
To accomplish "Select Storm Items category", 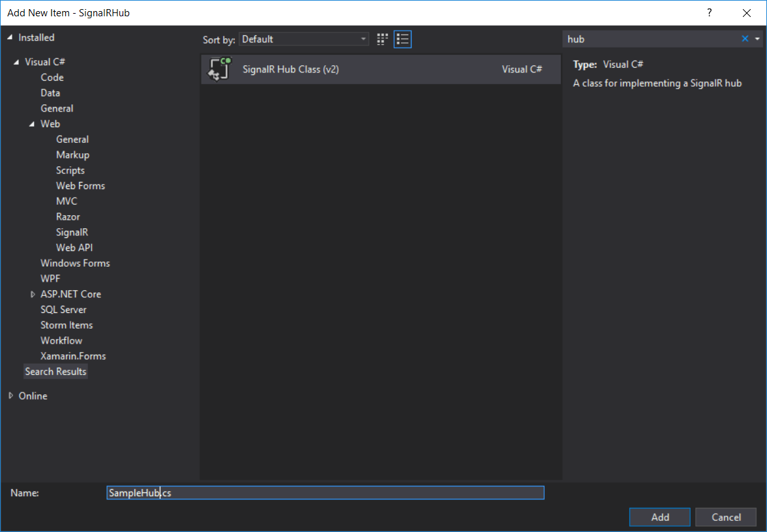I will [x=67, y=325].
